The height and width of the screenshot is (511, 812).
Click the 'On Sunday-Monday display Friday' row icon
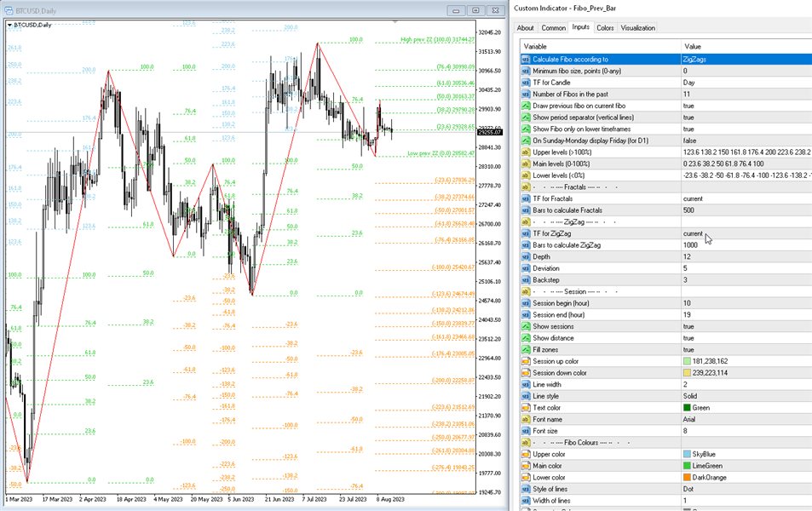pyautogui.click(x=527, y=141)
